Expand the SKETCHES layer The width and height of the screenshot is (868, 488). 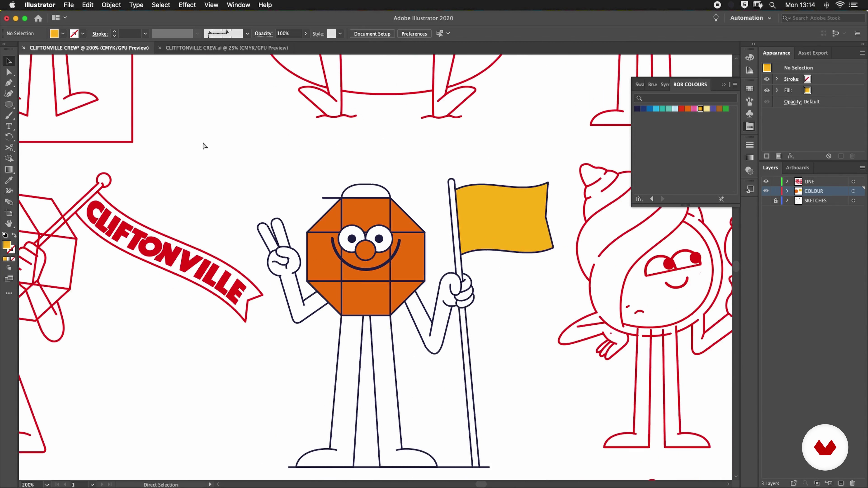coord(788,200)
